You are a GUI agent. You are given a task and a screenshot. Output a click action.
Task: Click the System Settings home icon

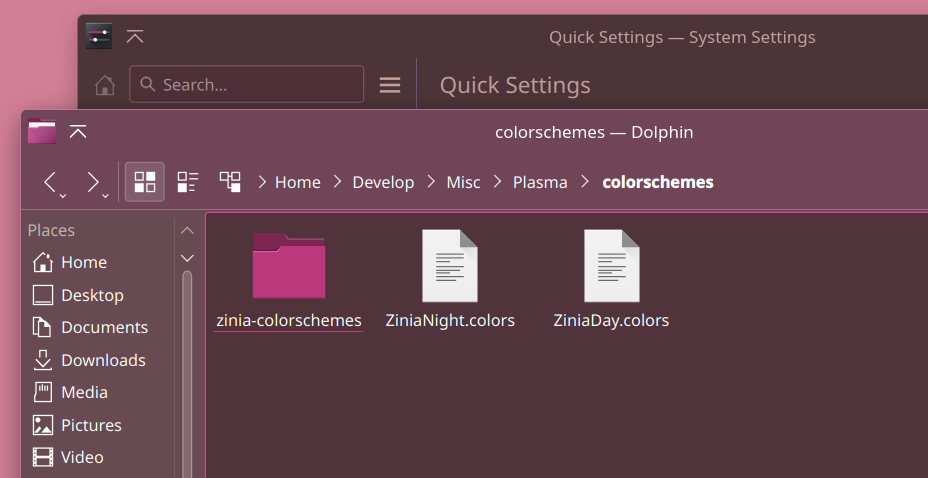105,85
